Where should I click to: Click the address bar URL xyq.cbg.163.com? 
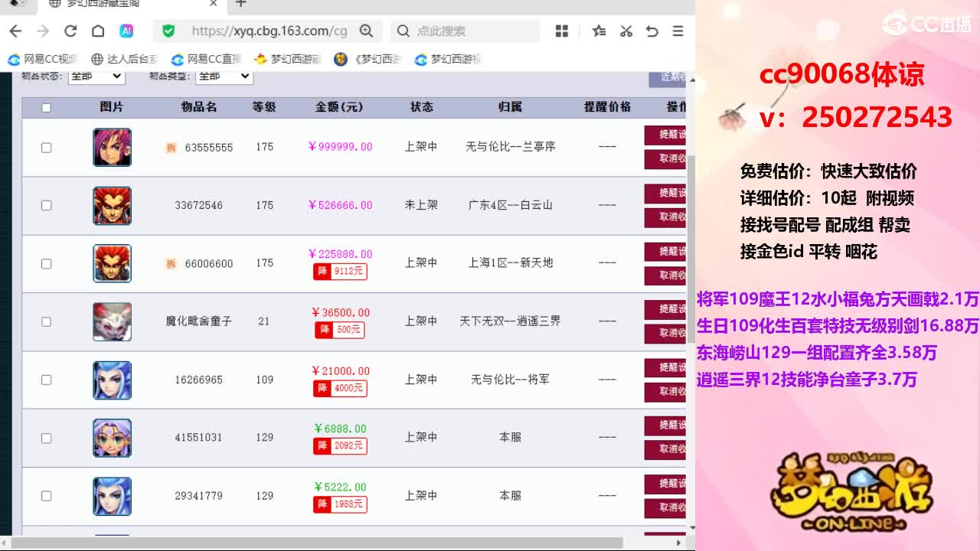coord(269,31)
